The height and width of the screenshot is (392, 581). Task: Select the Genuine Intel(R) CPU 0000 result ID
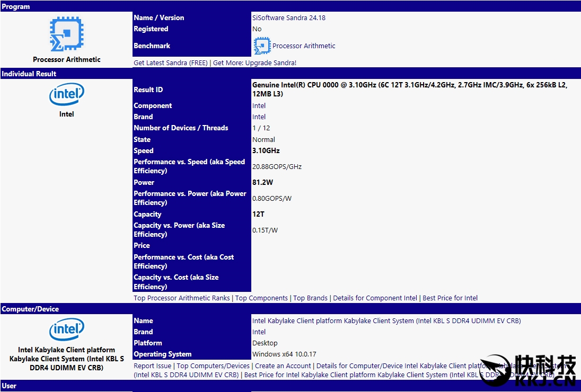coord(409,89)
